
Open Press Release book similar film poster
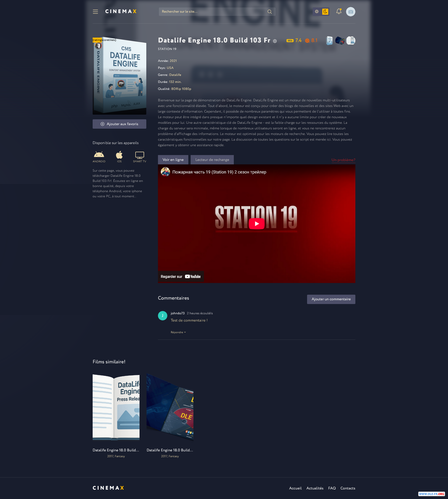click(116, 407)
